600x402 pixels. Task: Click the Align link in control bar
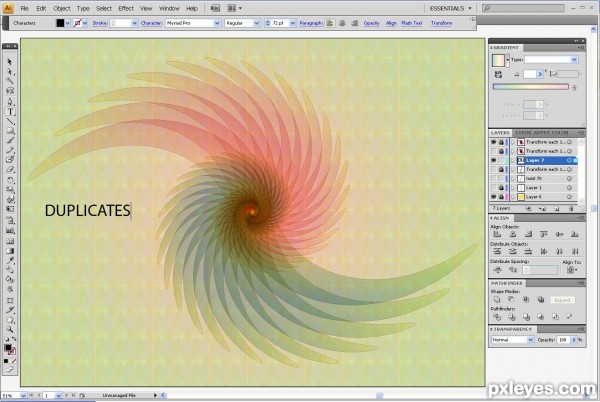pos(391,23)
